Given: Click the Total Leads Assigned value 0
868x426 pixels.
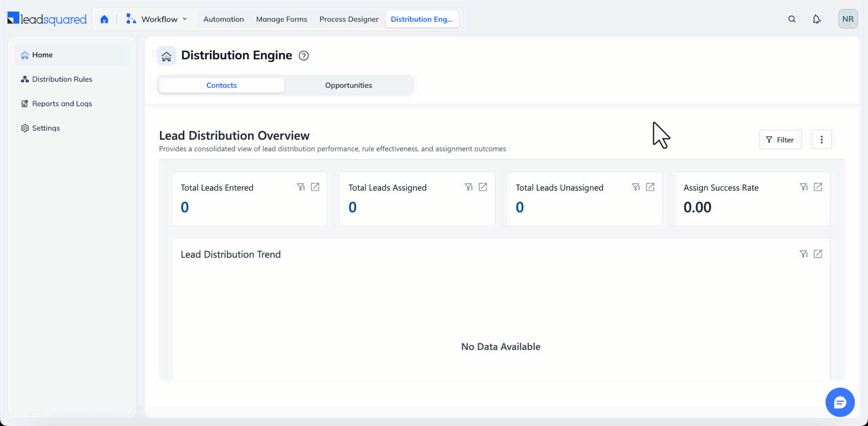Looking at the screenshot, I should point(353,207).
